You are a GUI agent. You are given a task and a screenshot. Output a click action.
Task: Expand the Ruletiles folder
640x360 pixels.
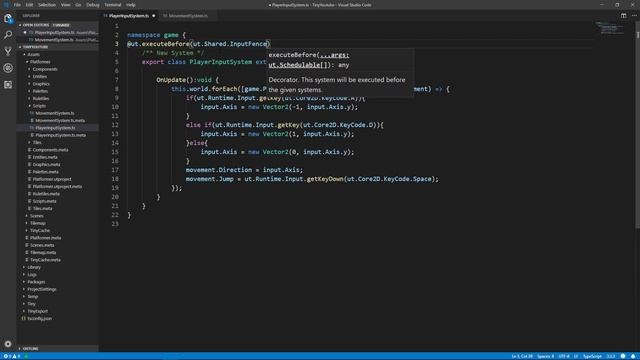(41, 98)
